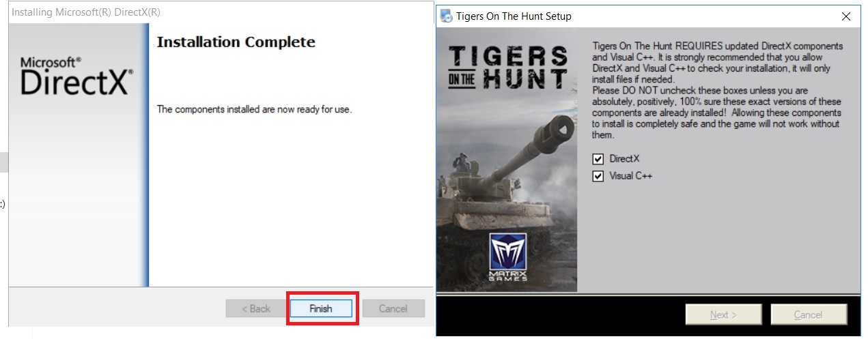Click the setup installer icon in title bar
The image size is (868, 339).
[446, 16]
